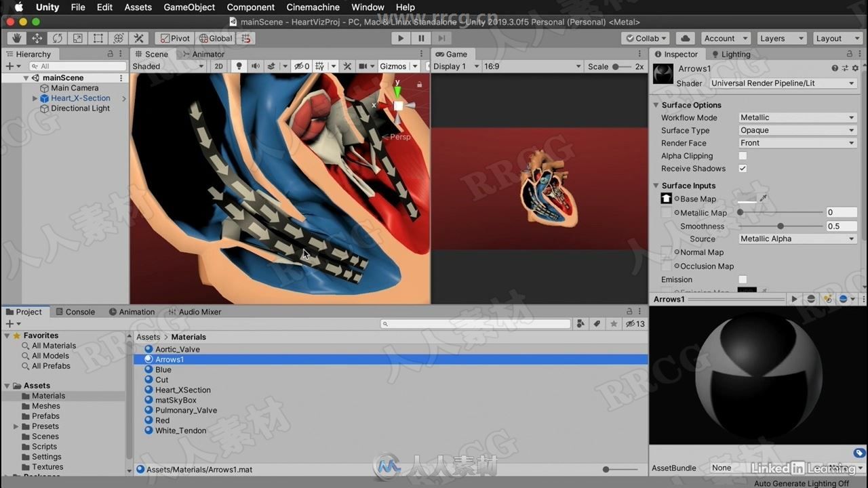Toggle Scene view grid icon
868x488 pixels.
319,66
